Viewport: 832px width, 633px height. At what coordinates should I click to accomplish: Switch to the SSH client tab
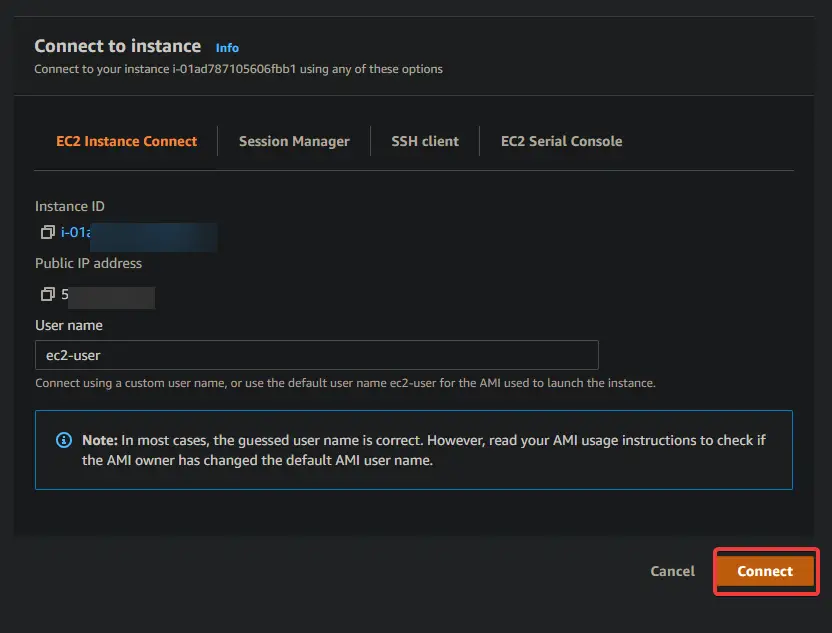pos(425,141)
